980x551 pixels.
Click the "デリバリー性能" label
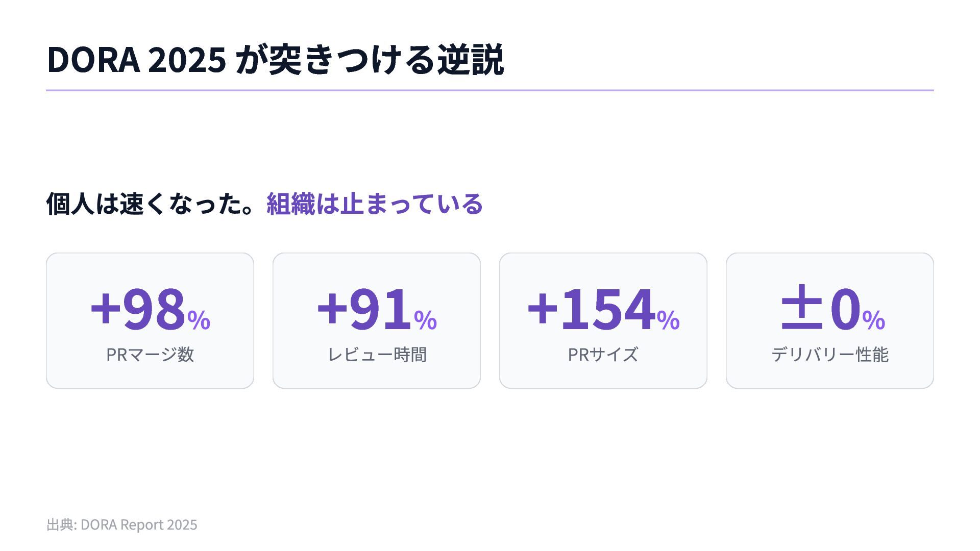829,354
